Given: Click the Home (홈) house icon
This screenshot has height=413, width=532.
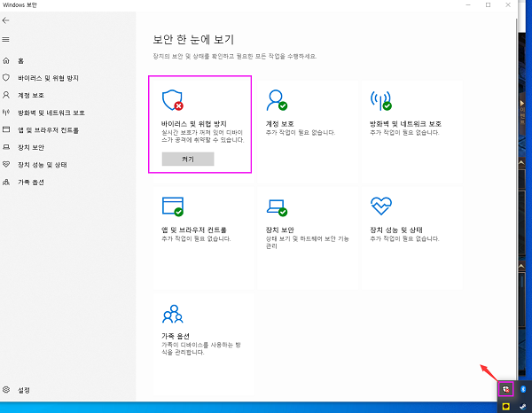Looking at the screenshot, I should (6, 60).
